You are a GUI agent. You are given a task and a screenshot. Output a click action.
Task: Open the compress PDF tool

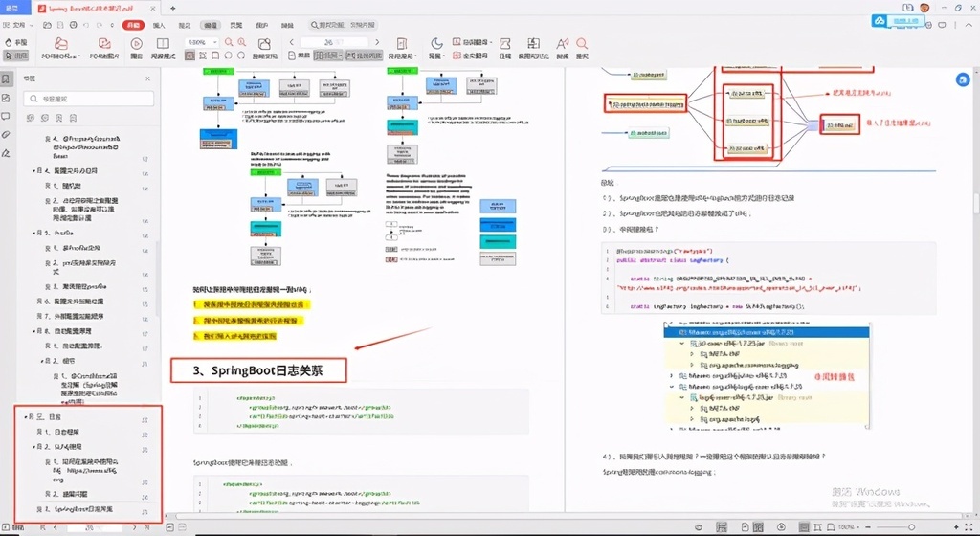coord(505,48)
